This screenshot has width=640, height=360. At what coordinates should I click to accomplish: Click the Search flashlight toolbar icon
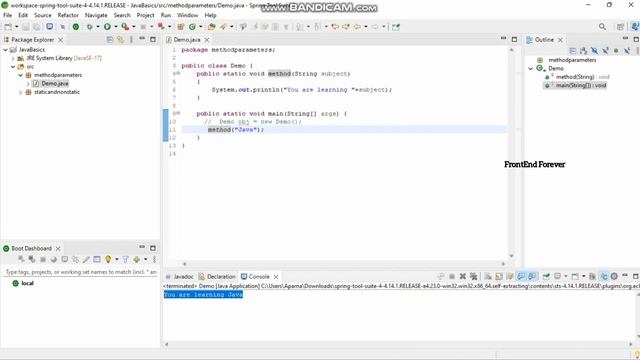pyautogui.click(x=223, y=27)
